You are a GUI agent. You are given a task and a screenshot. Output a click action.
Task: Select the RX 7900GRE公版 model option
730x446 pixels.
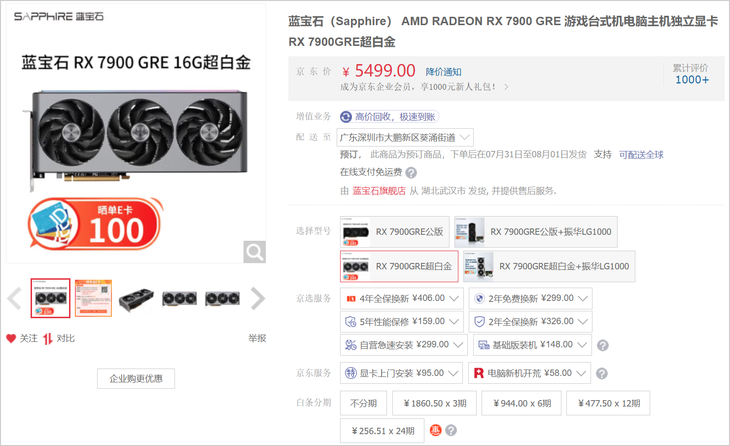click(395, 232)
